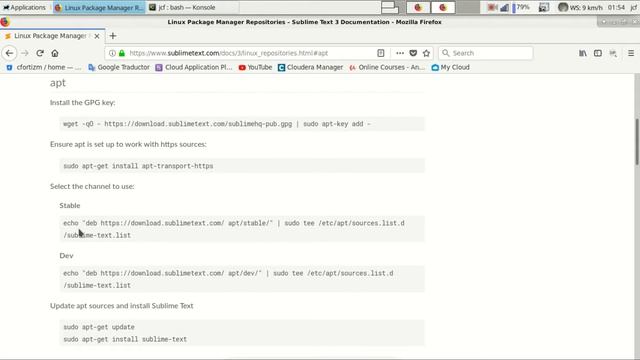Open the network signal tray icon
The height and width of the screenshot is (360, 640).
click(x=504, y=7)
